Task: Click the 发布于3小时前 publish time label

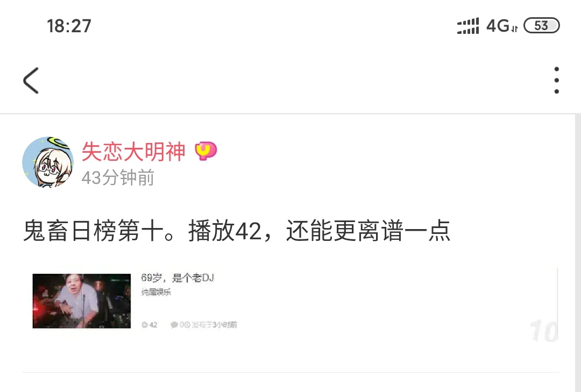Action: tap(214, 325)
